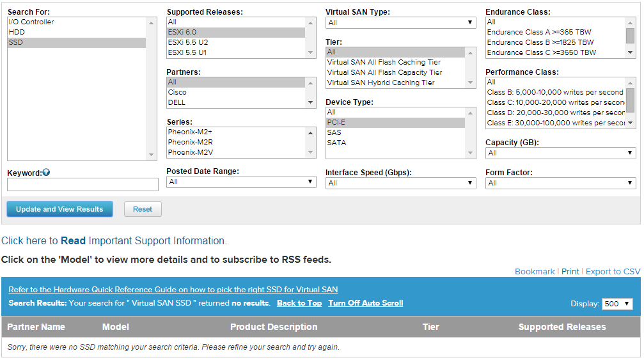
Task: Select ESXi 5.5 U1 release
Action: click(x=236, y=53)
